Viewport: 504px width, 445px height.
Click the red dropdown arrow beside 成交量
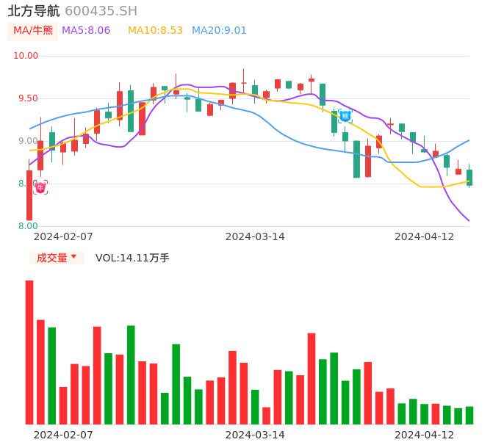click(73, 257)
